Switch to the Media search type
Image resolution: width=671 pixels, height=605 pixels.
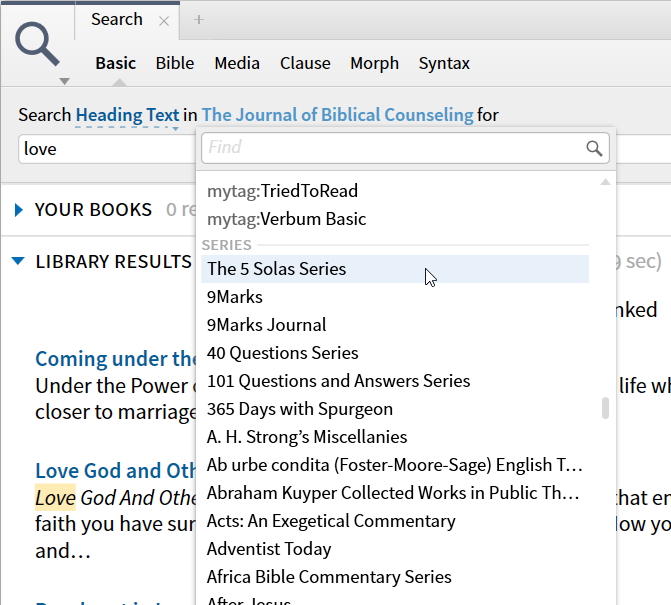pyautogui.click(x=237, y=63)
